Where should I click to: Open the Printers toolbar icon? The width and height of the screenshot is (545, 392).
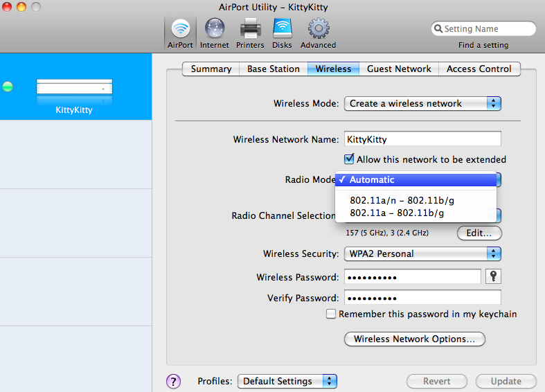coord(250,33)
